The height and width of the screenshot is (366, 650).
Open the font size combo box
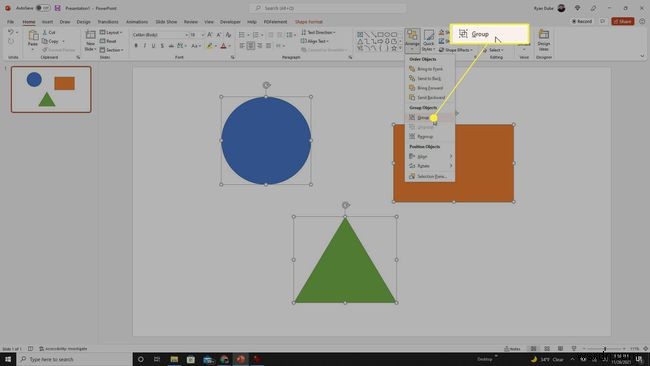tap(197, 35)
